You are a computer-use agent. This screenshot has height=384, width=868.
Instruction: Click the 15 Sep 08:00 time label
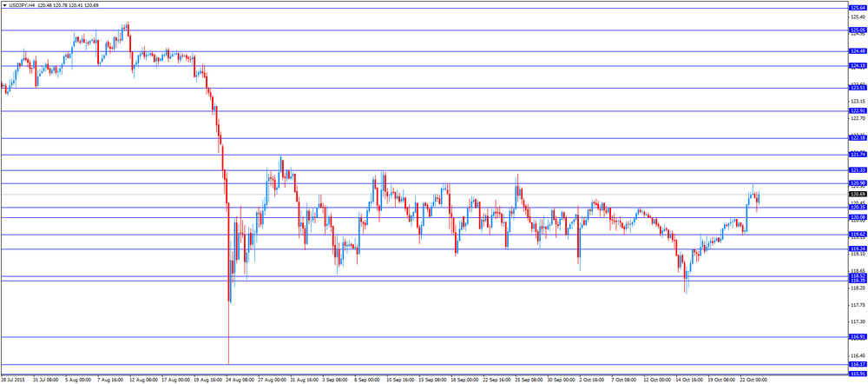point(433,381)
